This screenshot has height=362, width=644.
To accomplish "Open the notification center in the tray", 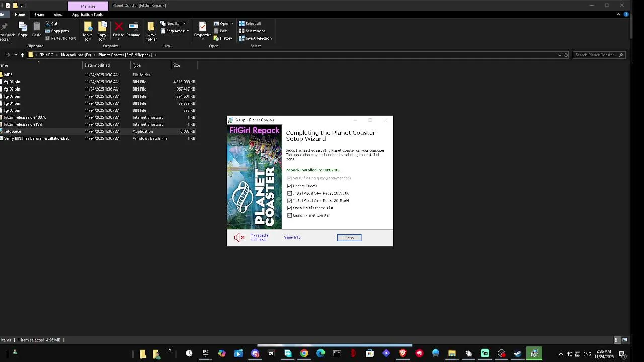I will 622,354.
